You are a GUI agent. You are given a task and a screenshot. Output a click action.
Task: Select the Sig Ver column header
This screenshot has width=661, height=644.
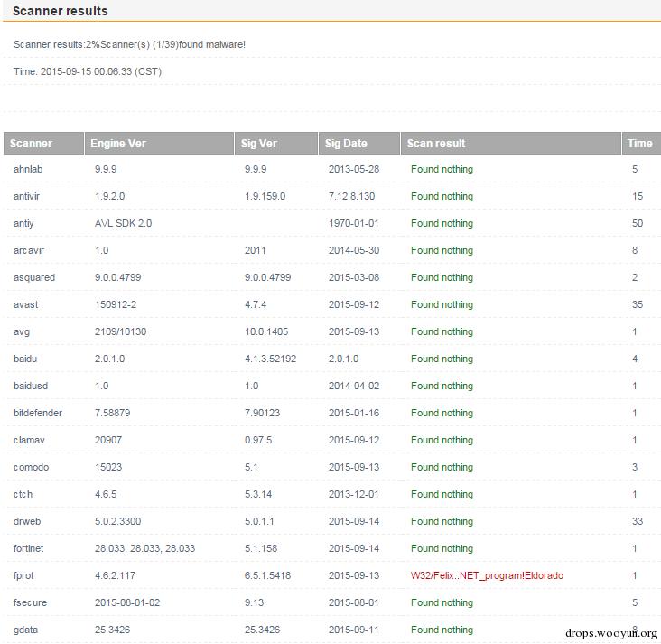pos(259,143)
